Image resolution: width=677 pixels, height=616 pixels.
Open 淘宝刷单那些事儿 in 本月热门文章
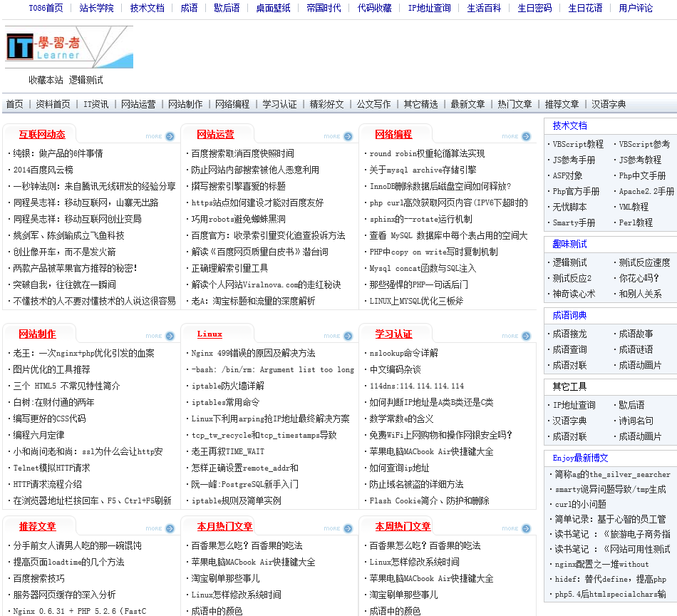(225, 578)
